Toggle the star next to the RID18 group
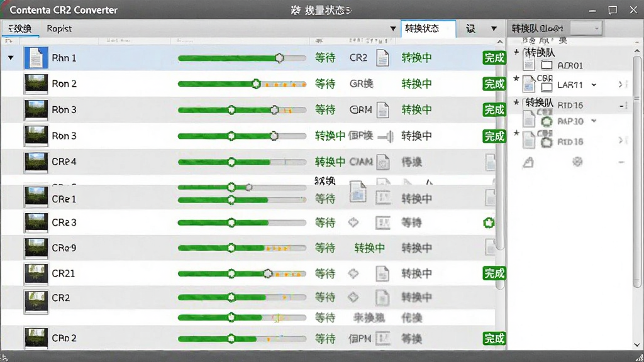 coord(516,133)
